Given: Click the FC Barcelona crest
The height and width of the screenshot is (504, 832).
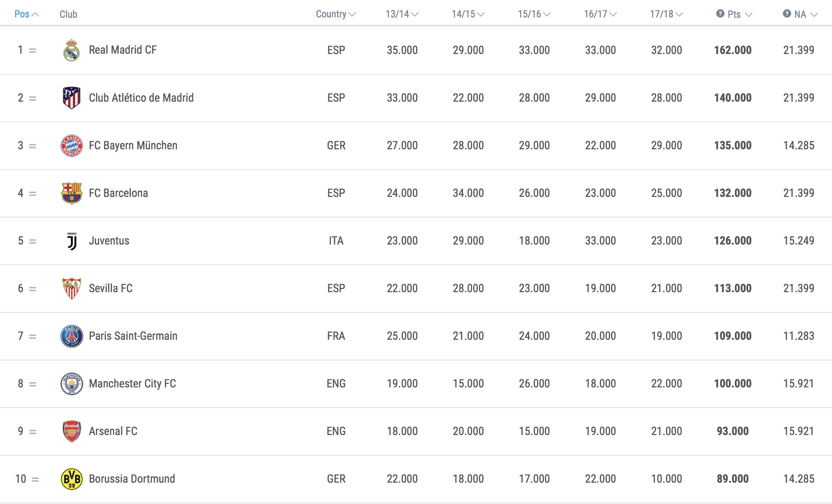Looking at the screenshot, I should tap(71, 193).
